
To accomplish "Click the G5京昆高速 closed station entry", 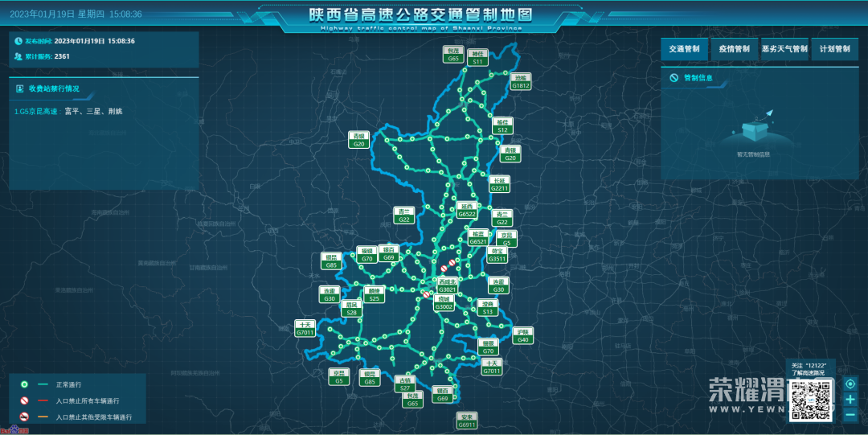I will (x=68, y=111).
